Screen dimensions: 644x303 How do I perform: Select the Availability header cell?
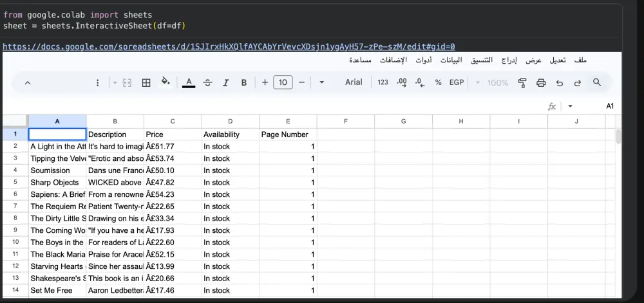(231, 134)
